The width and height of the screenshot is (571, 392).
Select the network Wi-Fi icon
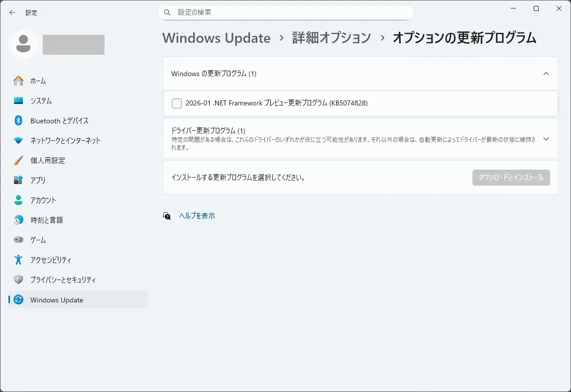coord(18,140)
